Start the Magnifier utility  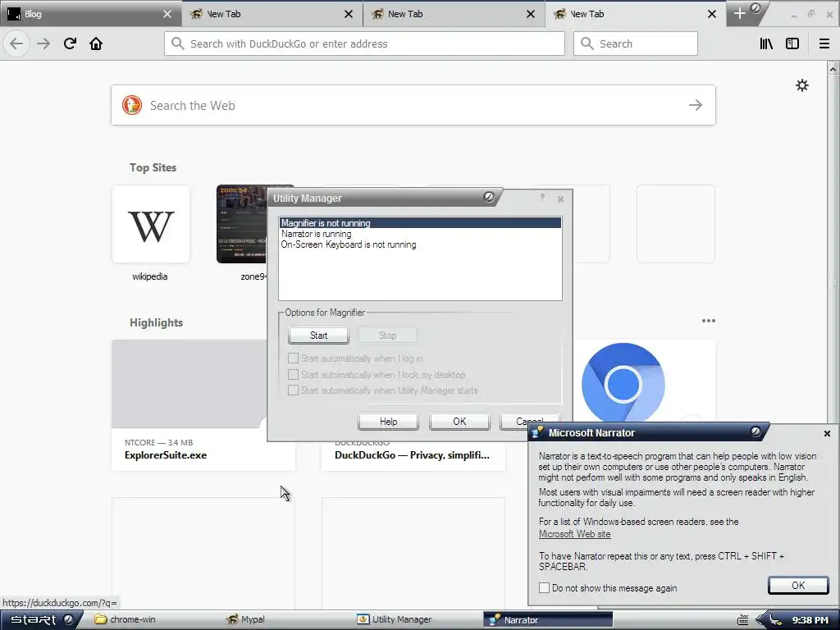coord(319,336)
